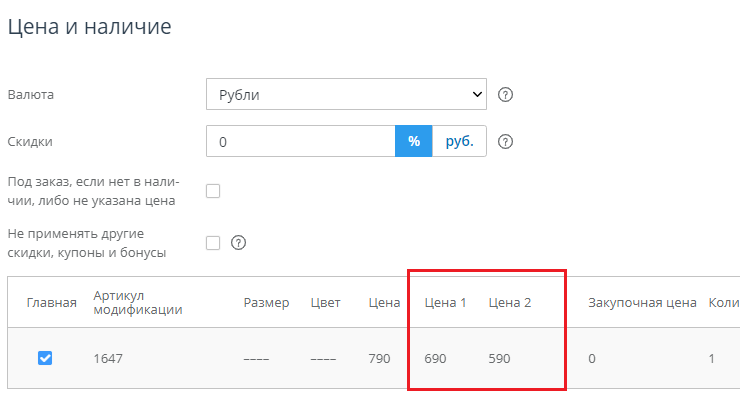The image size is (740, 394).
Task: Click the Скидки discount input field
Action: click(301, 141)
